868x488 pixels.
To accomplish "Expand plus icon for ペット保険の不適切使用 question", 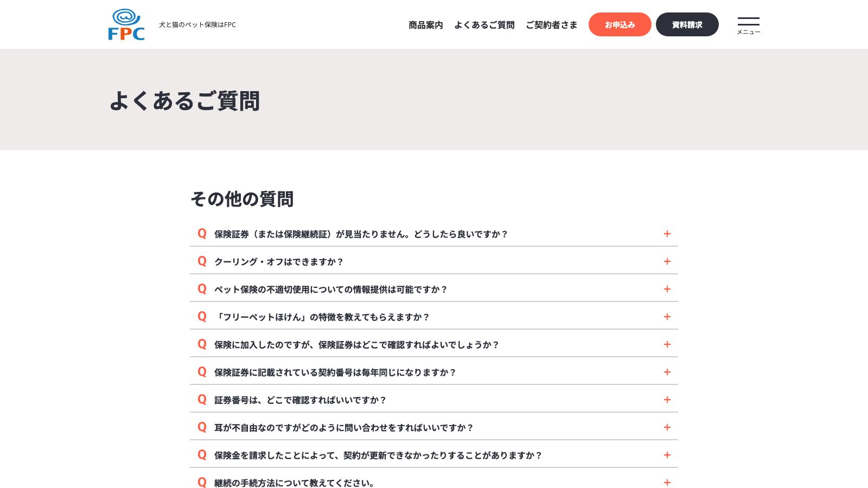I will pyautogui.click(x=667, y=289).
